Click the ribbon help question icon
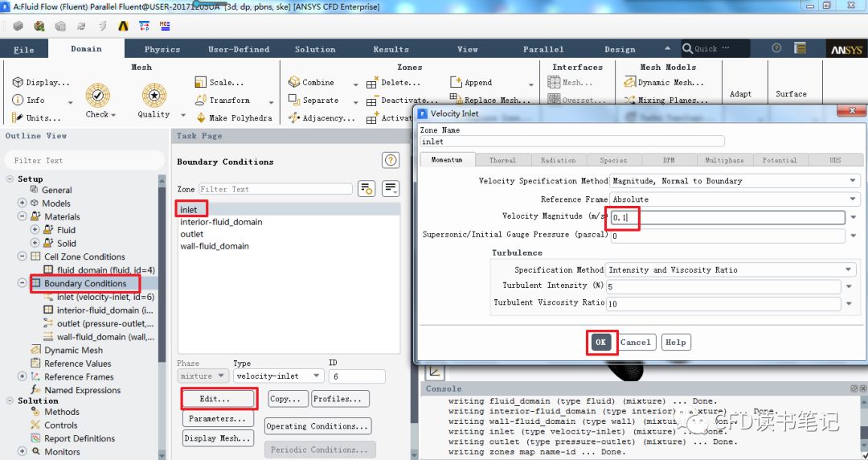 (776, 48)
